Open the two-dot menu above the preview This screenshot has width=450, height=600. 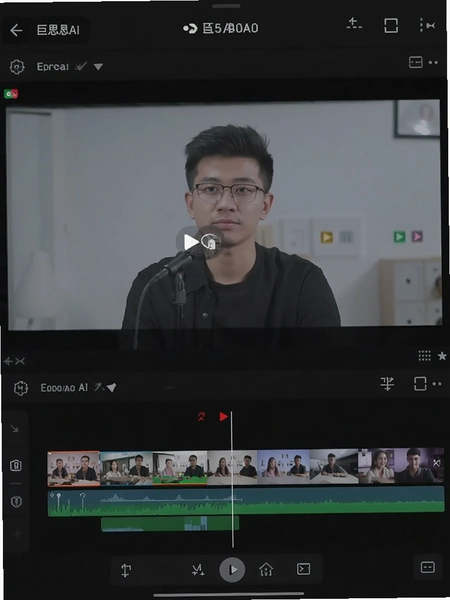[x=433, y=62]
